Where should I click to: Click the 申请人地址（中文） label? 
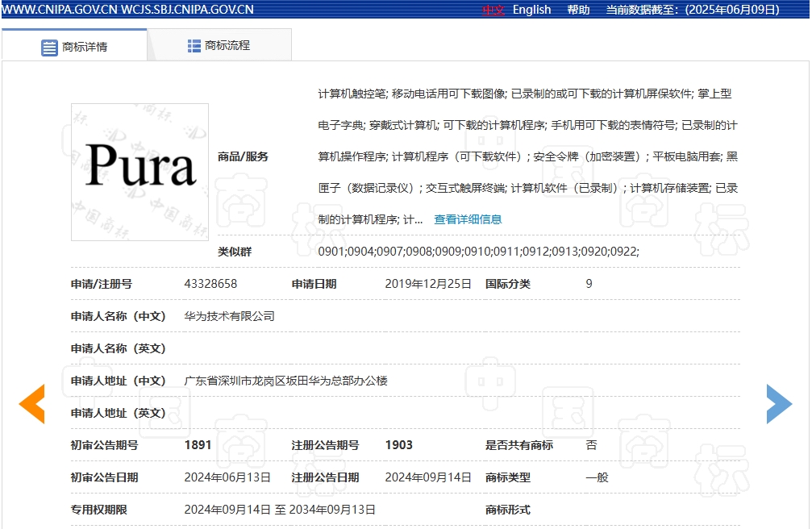click(x=118, y=381)
